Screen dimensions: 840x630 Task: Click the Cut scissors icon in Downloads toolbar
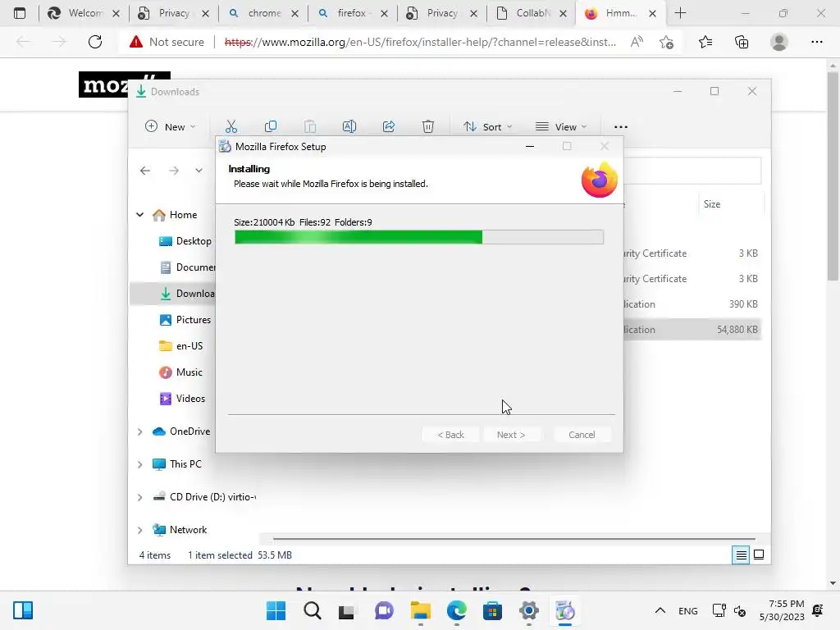pyautogui.click(x=231, y=126)
